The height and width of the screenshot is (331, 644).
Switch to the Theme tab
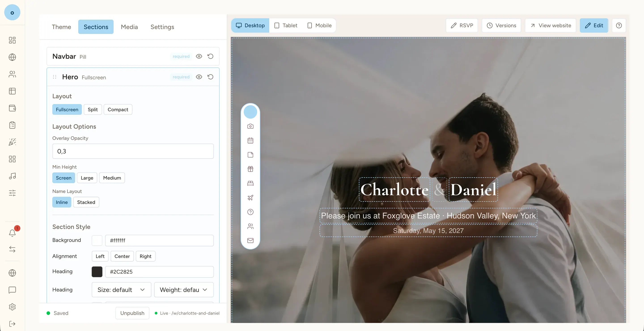pos(61,27)
